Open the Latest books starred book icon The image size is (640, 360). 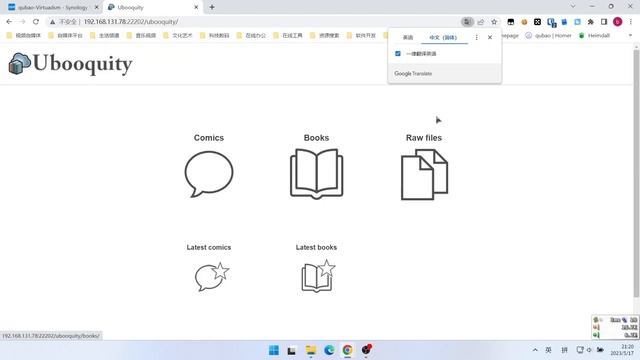(x=318, y=276)
